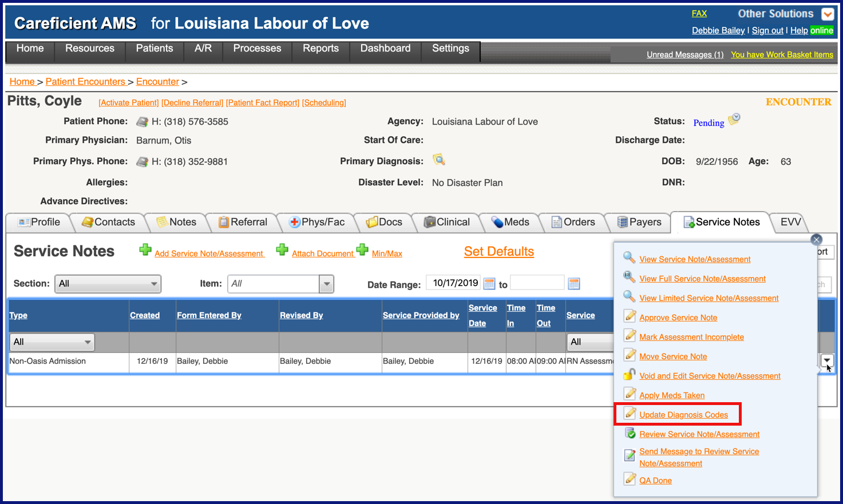The width and height of the screenshot is (843, 504).
Task: Click the green plus beside Attach Document
Action: 282,250
